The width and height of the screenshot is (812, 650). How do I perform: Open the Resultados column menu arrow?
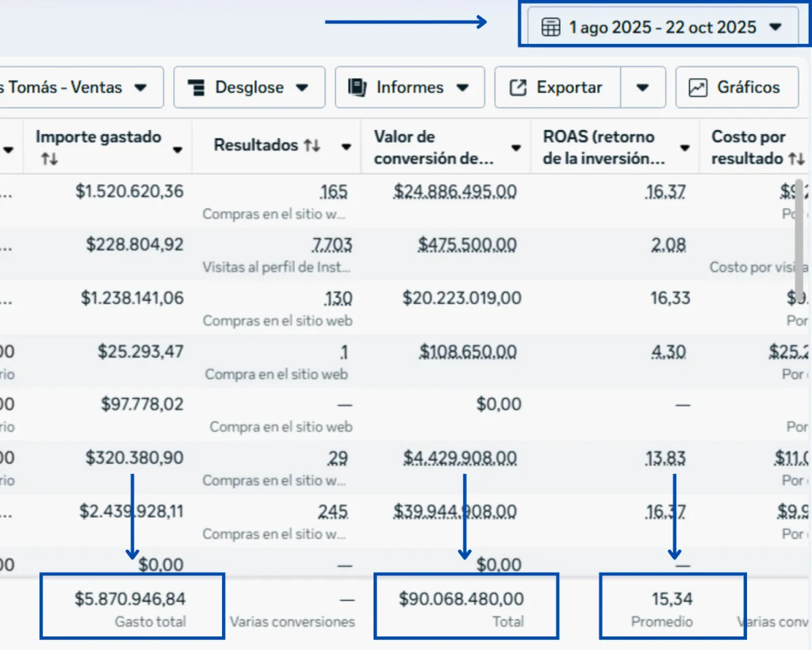(x=346, y=146)
